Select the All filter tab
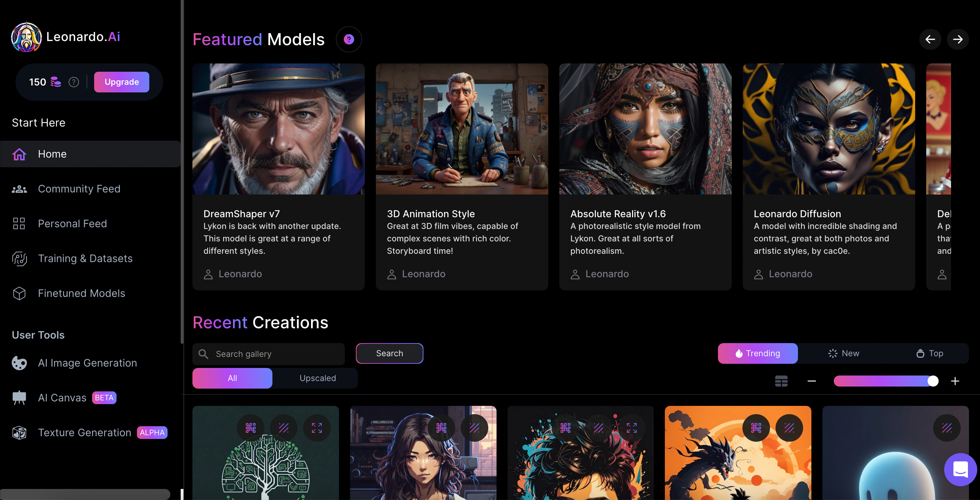This screenshot has width=980, height=500. [x=232, y=378]
